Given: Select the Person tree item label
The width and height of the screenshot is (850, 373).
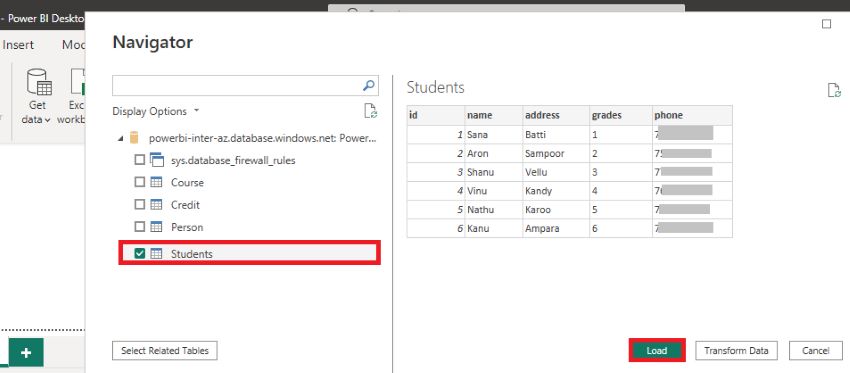Looking at the screenshot, I should tap(187, 227).
